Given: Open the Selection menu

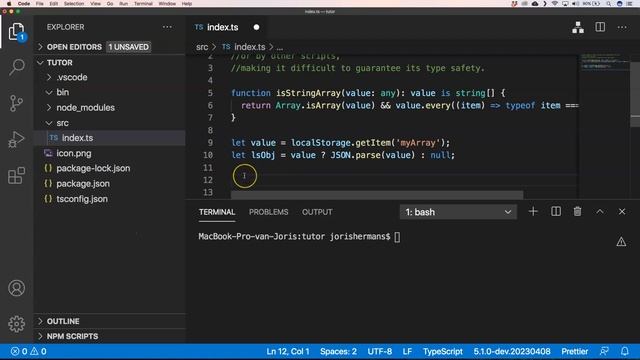Looking at the screenshot, I should [74, 3].
